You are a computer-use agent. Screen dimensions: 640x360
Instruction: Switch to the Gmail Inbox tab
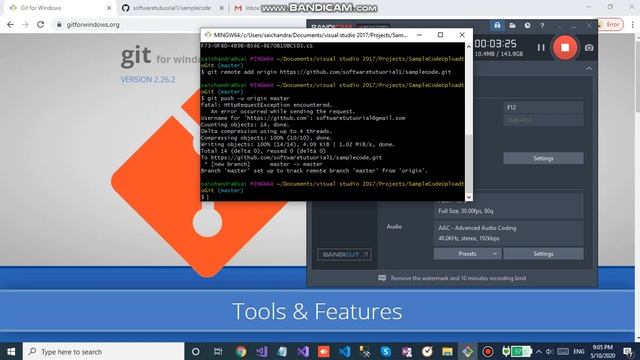[247, 8]
